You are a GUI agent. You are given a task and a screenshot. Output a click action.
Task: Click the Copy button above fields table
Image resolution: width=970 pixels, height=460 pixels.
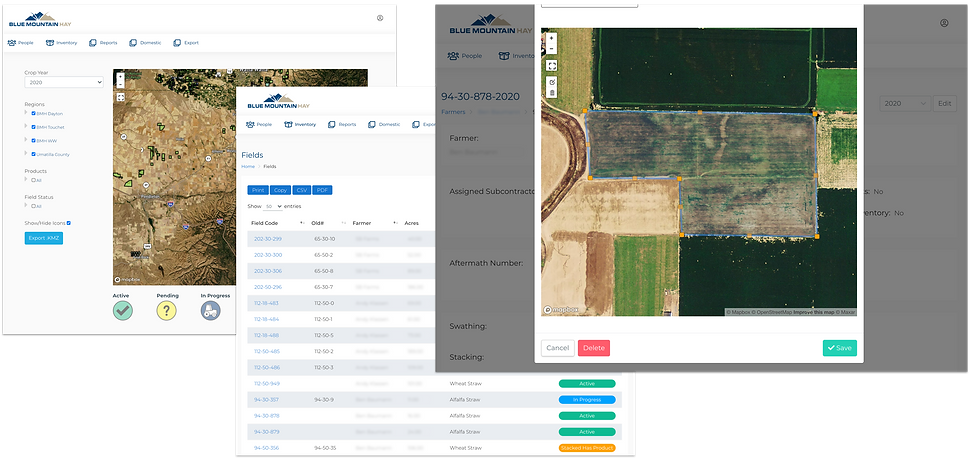[280, 190]
